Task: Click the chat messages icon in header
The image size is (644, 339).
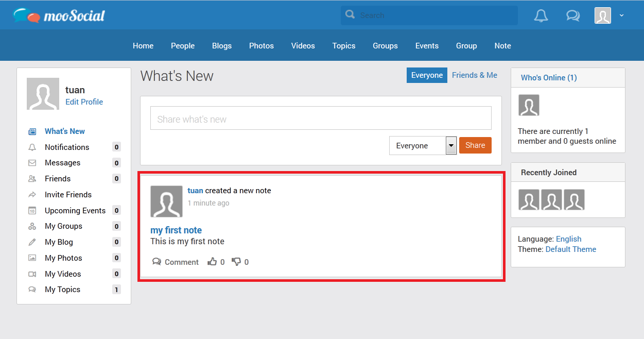Action: (x=572, y=15)
